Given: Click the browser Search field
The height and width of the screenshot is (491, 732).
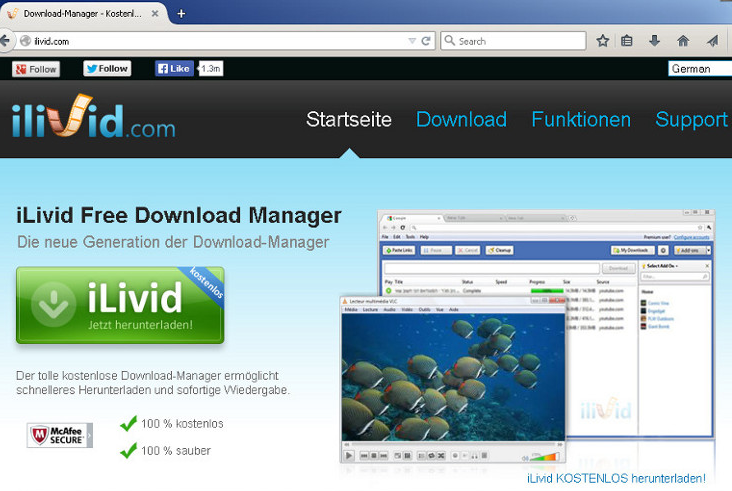Looking at the screenshot, I should [513, 41].
